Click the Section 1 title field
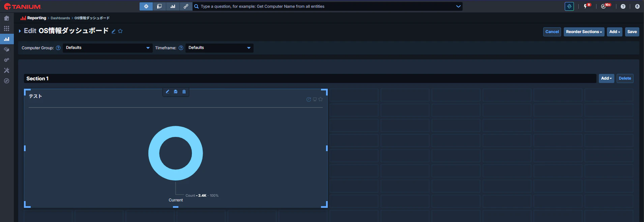The height and width of the screenshot is (222, 644). click(310, 79)
